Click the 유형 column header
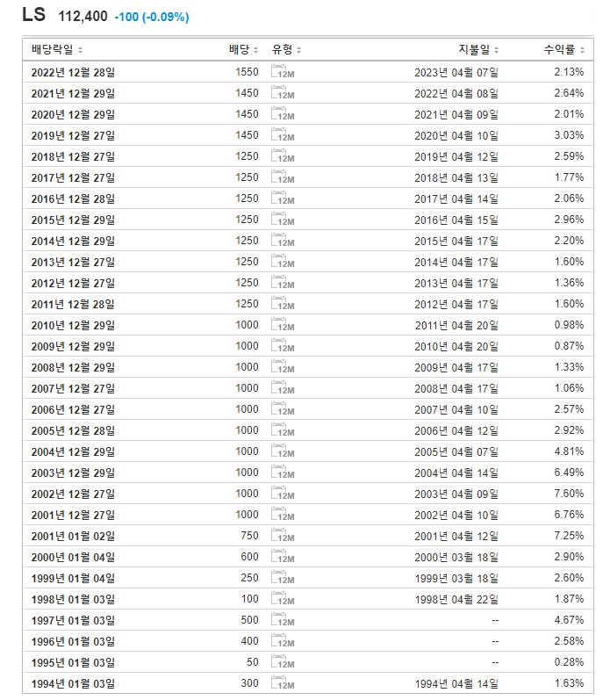Viewport: 603px width, 700px height. click(x=282, y=49)
